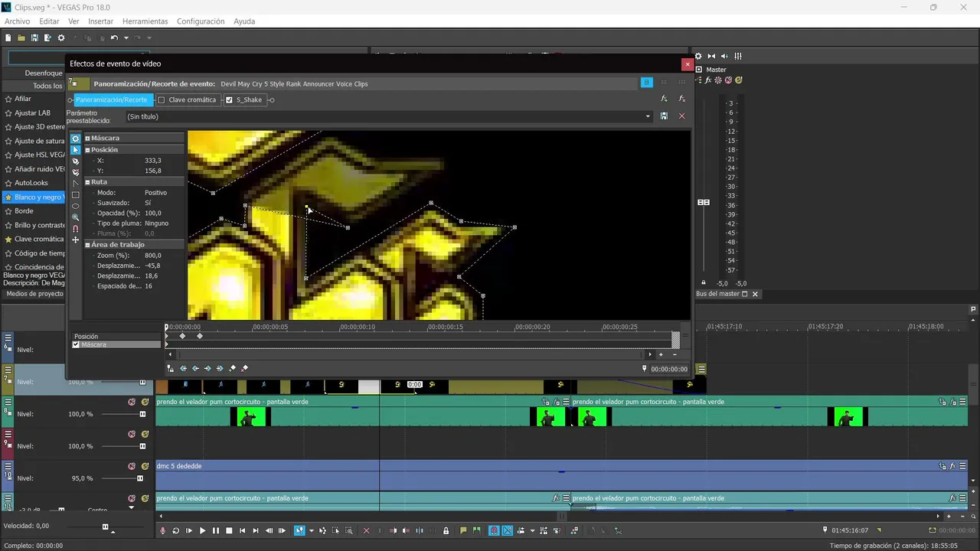Screen dimensions: 980x551
Task: Adjust the Master volume fader handle
Action: [704, 202]
